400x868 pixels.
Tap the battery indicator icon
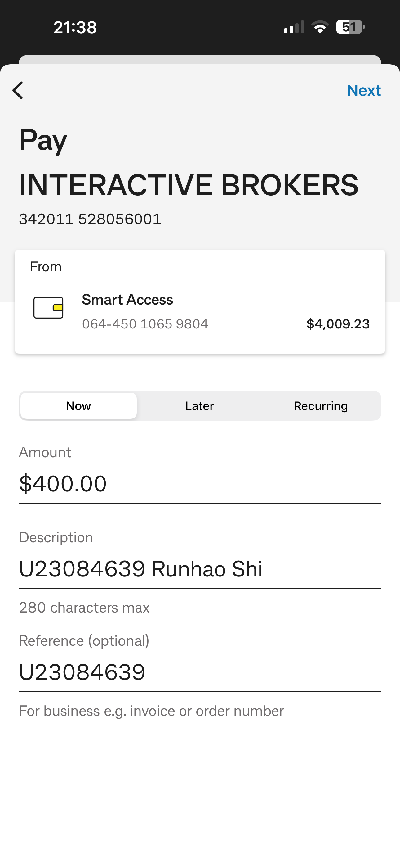(350, 27)
